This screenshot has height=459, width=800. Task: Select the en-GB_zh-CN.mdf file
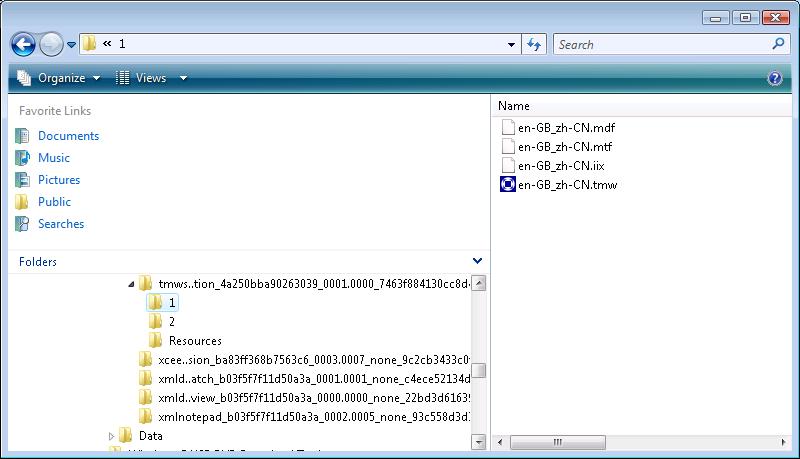pos(566,128)
